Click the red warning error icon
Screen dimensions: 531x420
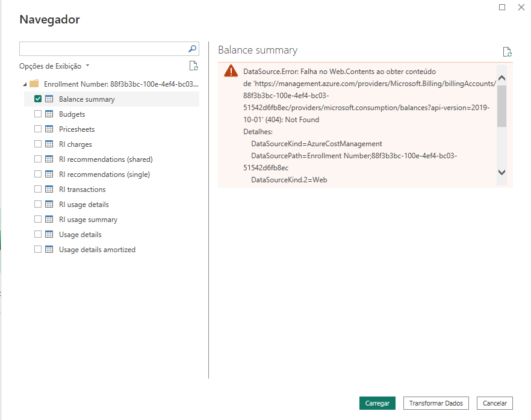(231, 71)
